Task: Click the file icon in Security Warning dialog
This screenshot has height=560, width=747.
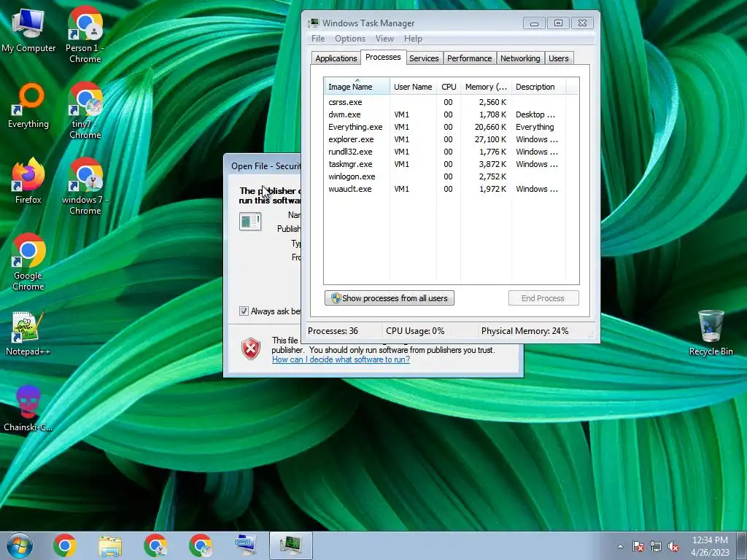Action: 250,222
